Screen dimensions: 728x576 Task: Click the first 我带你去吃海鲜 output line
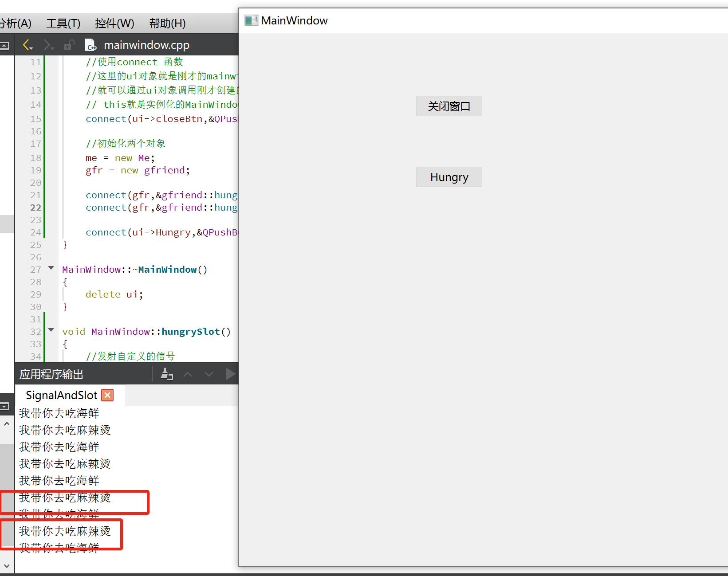click(x=59, y=413)
